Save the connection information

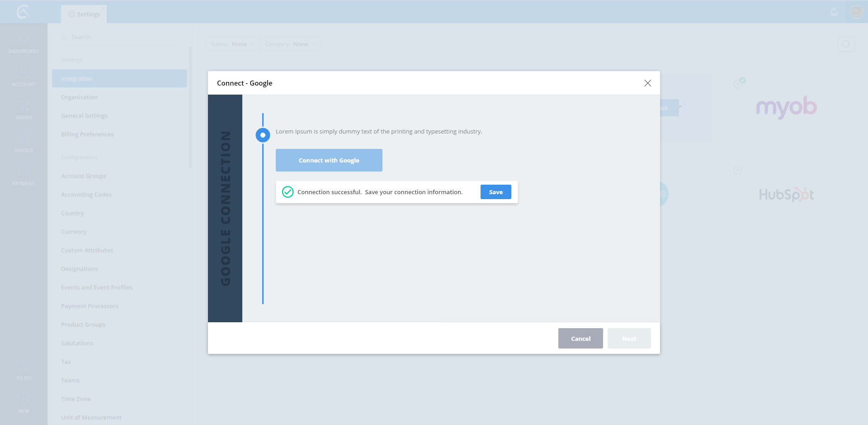[x=495, y=192]
